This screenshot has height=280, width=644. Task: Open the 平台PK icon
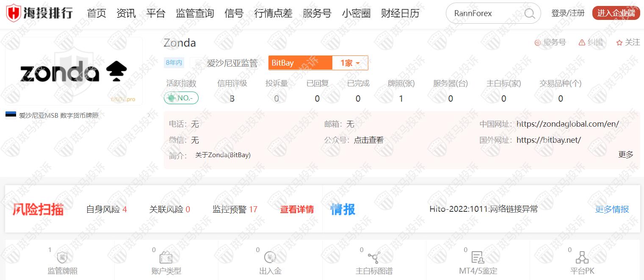click(x=582, y=258)
